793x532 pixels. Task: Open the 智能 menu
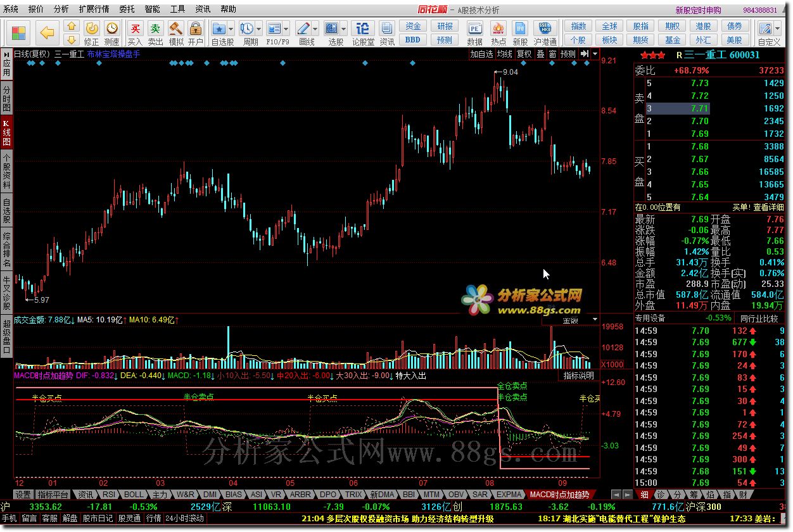point(152,9)
